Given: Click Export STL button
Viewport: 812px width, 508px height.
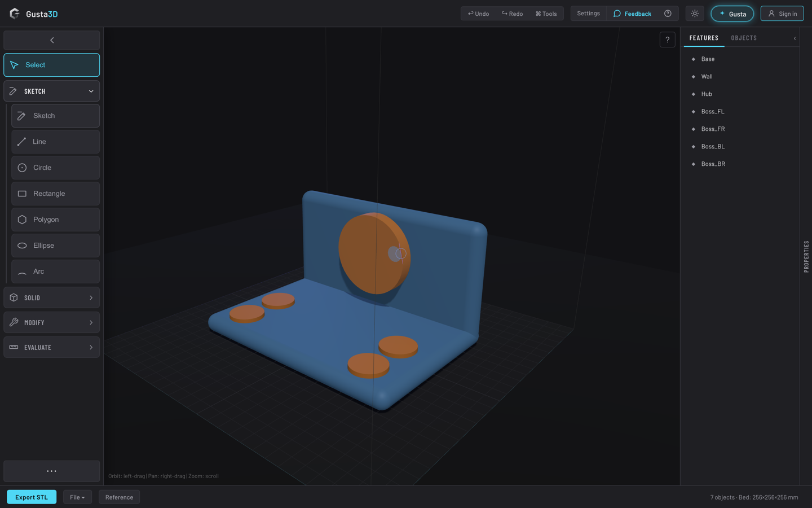Looking at the screenshot, I should click(32, 497).
